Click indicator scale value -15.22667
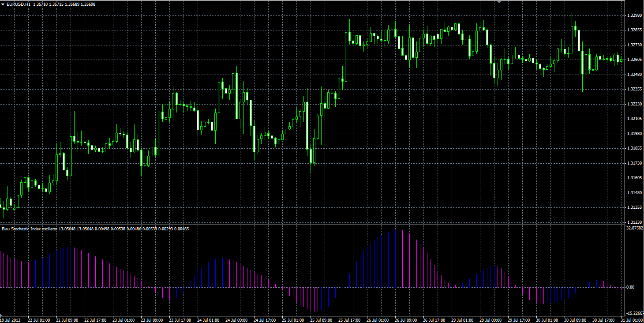The height and width of the screenshot is (323, 644). pos(635,313)
